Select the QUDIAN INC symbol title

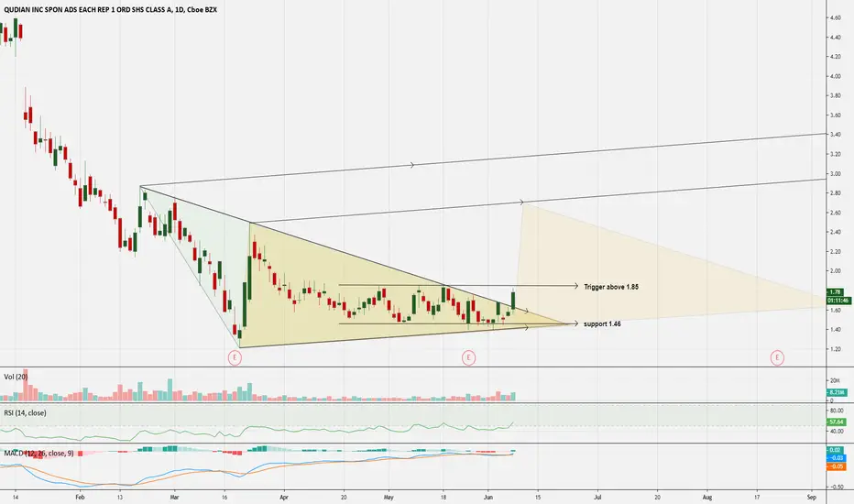coord(110,9)
